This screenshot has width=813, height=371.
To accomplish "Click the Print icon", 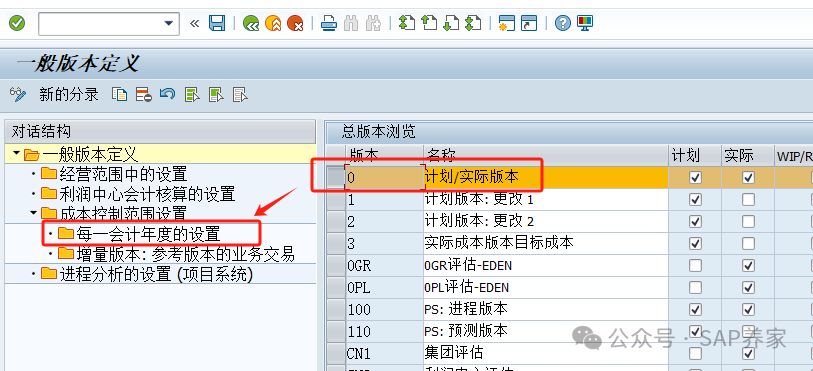I will point(329,23).
